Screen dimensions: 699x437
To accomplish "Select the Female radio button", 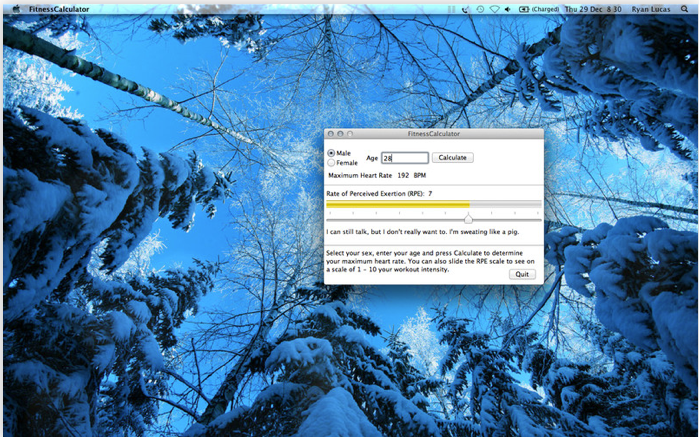I will tap(331, 163).
